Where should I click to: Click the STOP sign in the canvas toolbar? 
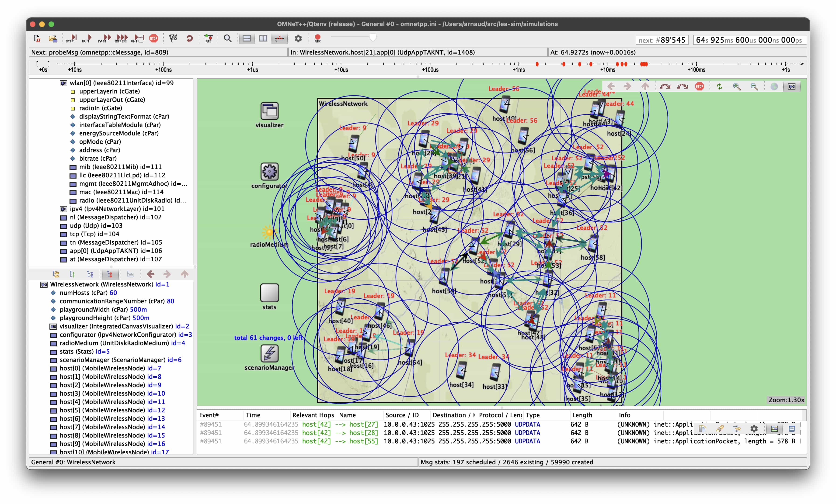pyautogui.click(x=699, y=86)
